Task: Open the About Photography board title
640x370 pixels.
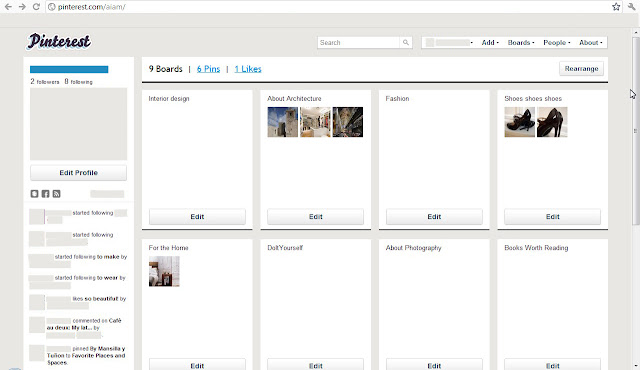Action: click(x=413, y=248)
